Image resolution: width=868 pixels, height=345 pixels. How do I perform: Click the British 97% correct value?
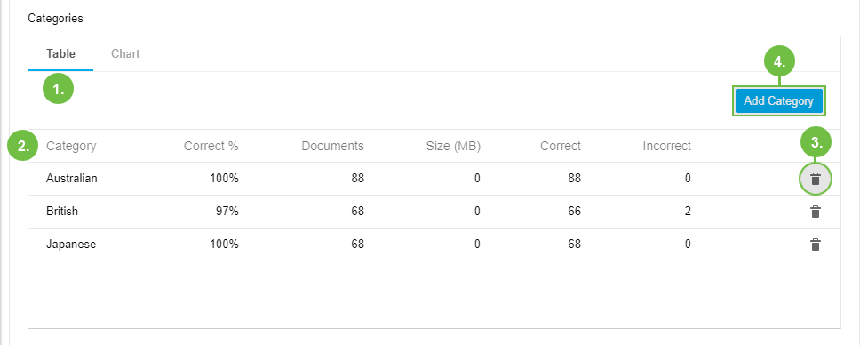tap(227, 212)
